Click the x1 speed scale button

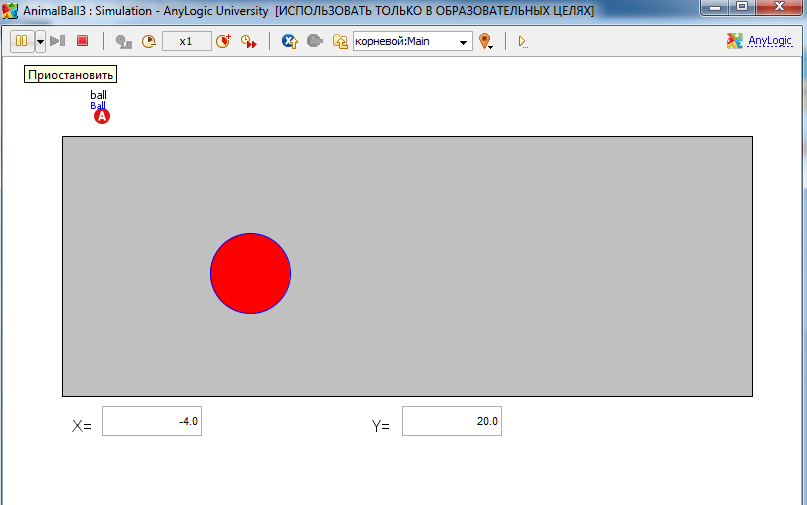(x=186, y=41)
